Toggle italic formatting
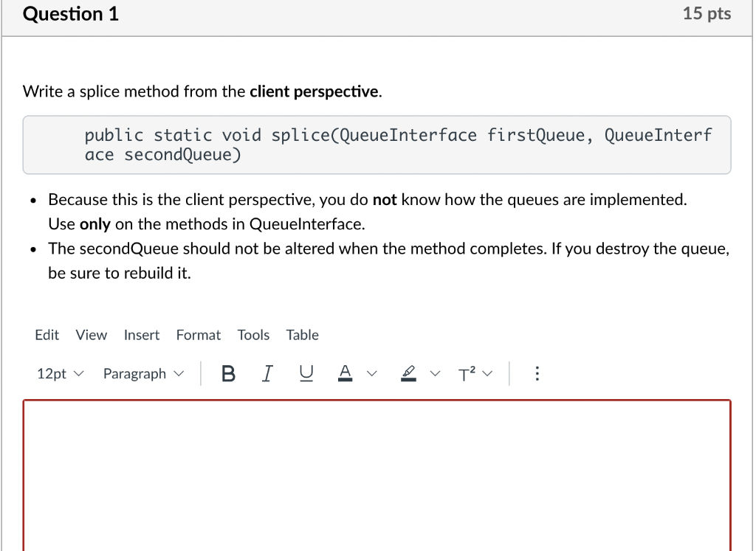756x551 pixels. (x=267, y=373)
